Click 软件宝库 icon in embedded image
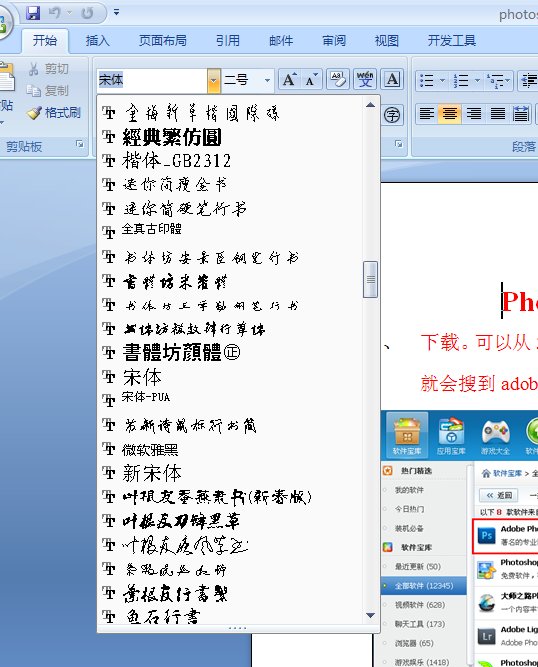 coord(407,435)
